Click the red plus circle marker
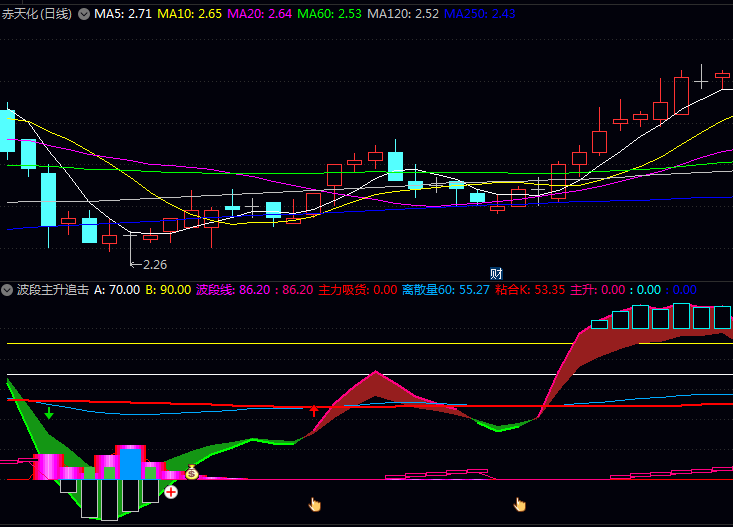 point(171,491)
